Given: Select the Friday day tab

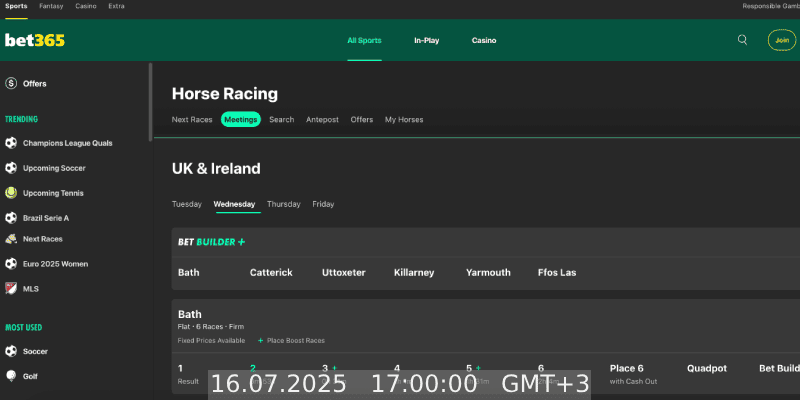Looking at the screenshot, I should (323, 204).
